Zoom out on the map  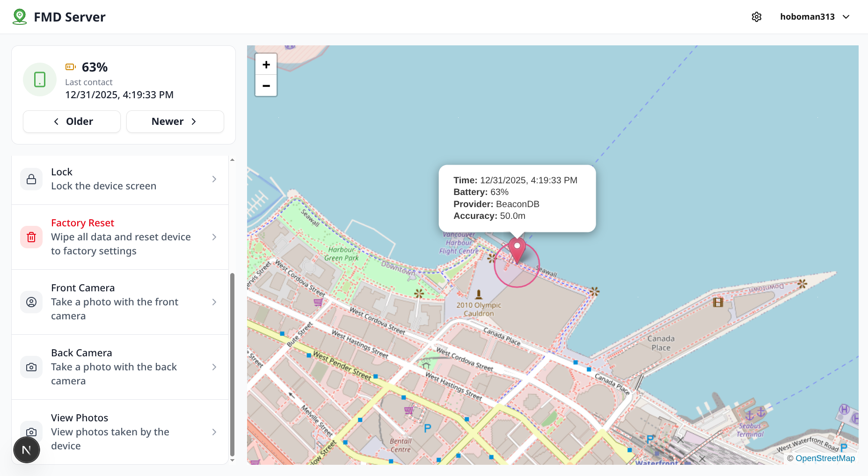266,86
